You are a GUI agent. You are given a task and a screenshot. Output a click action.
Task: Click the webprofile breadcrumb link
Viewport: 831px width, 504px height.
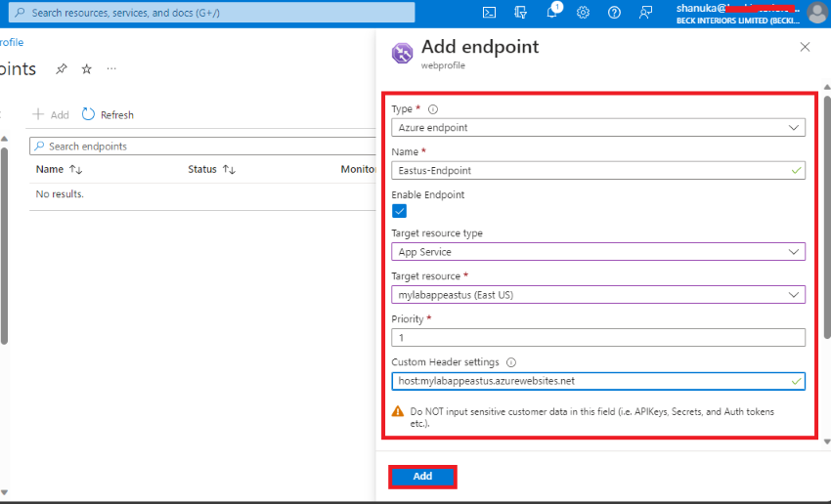point(12,42)
